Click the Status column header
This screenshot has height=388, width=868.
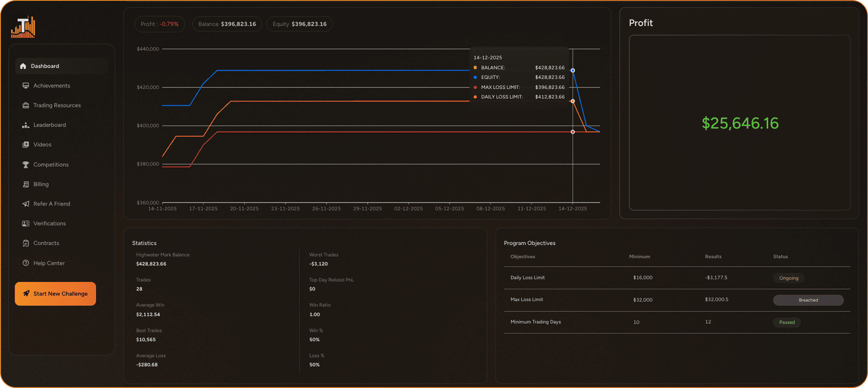click(x=780, y=257)
